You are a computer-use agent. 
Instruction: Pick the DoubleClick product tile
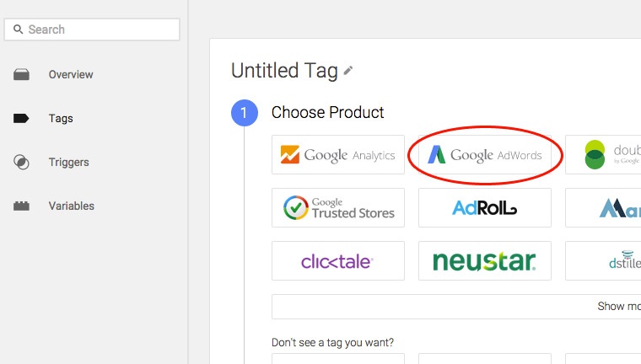click(x=603, y=155)
